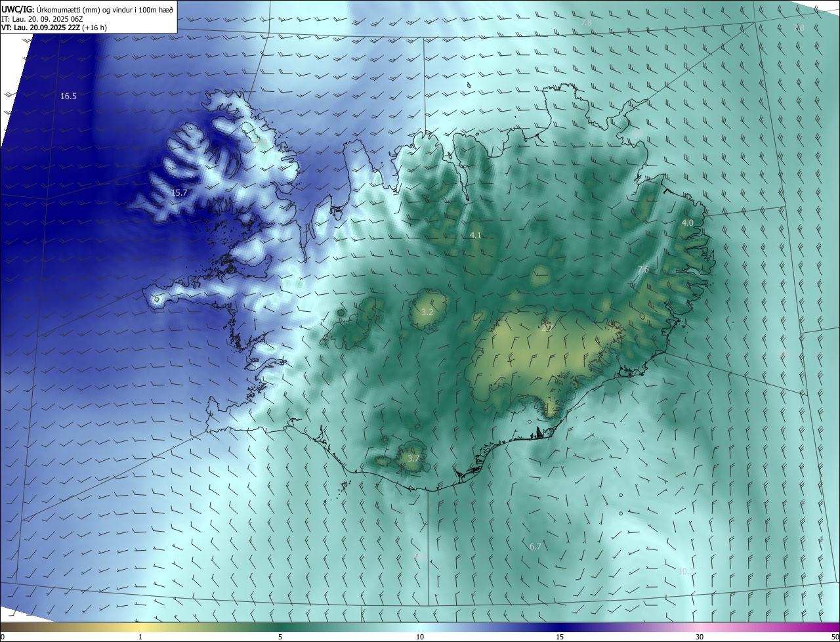840x642 pixels.
Task: Click the colorbar tick label 0
Action: pos(3,637)
